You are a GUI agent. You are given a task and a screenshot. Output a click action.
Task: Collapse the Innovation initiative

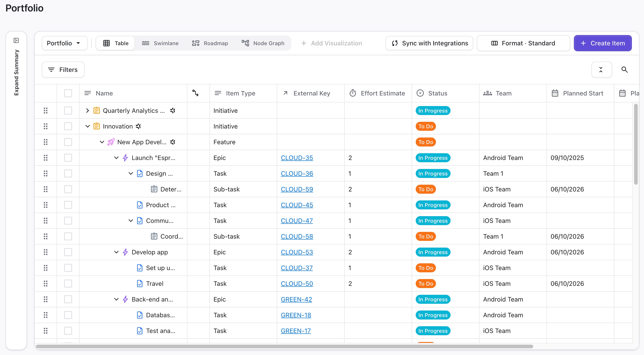point(87,126)
